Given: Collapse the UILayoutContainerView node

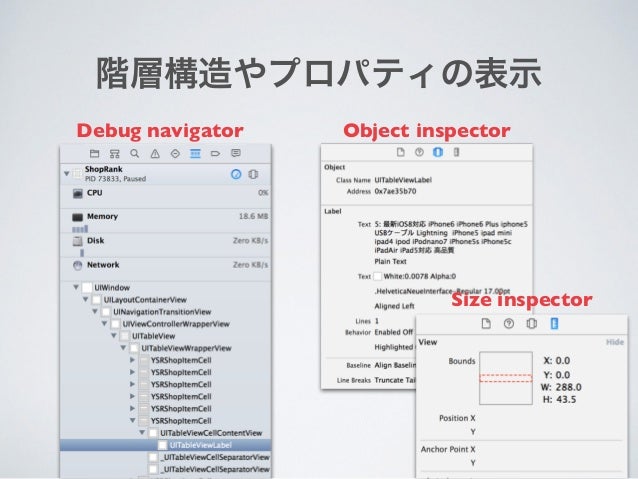Looking at the screenshot, I should pos(85,300).
